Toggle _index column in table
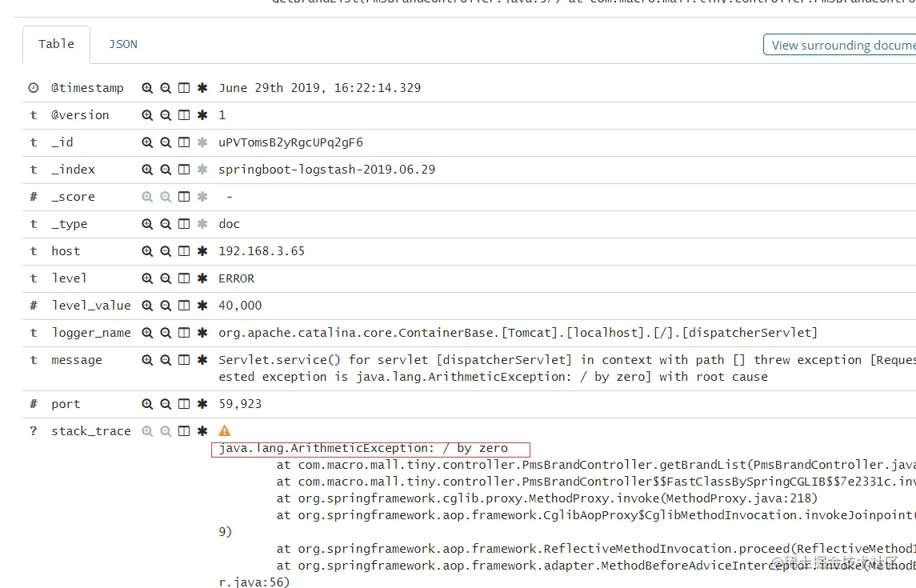The width and height of the screenshot is (916, 588). 184,170
